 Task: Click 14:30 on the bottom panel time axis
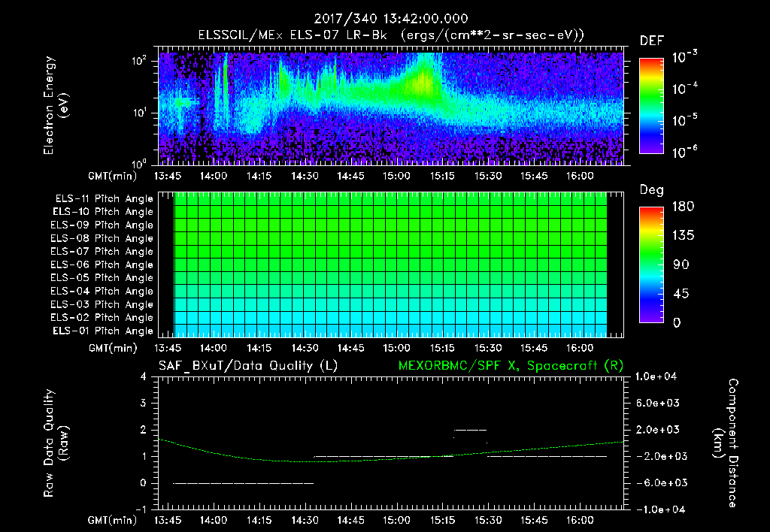[305, 520]
